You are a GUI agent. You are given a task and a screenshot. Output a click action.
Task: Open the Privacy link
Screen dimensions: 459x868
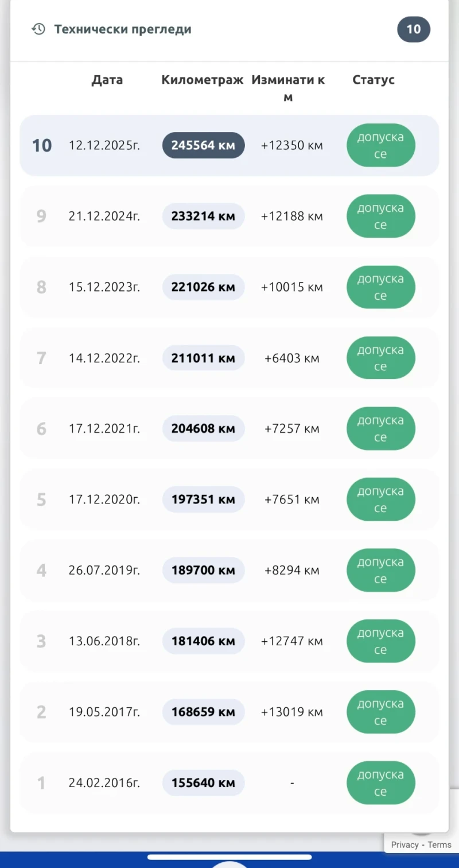[x=404, y=844]
